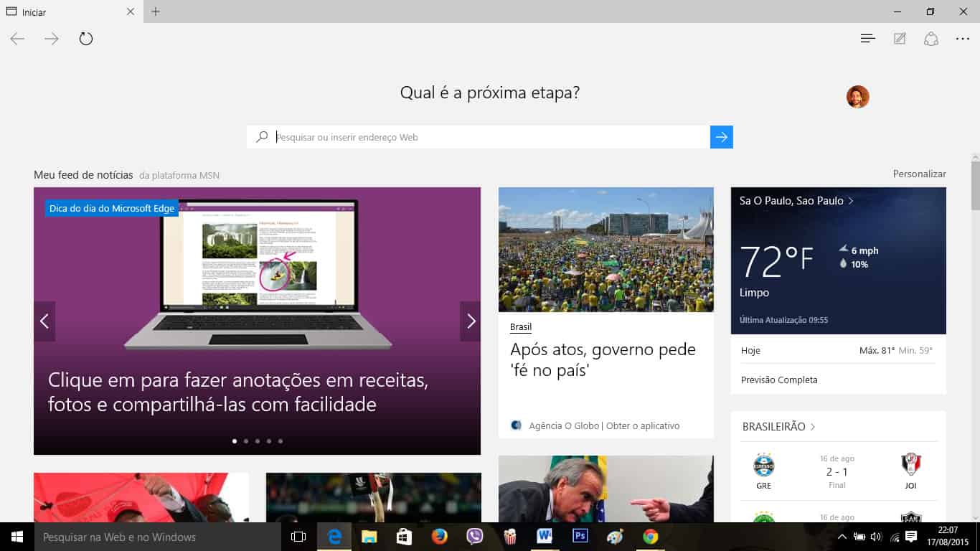The width and height of the screenshot is (980, 551).
Task: Click the browser Back arrow
Action: pos(17,39)
